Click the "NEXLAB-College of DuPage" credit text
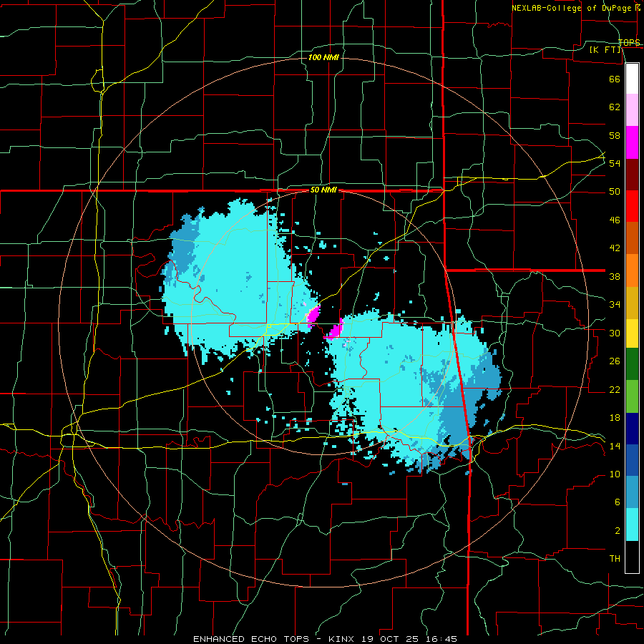The height and width of the screenshot is (644, 644). 572,8
